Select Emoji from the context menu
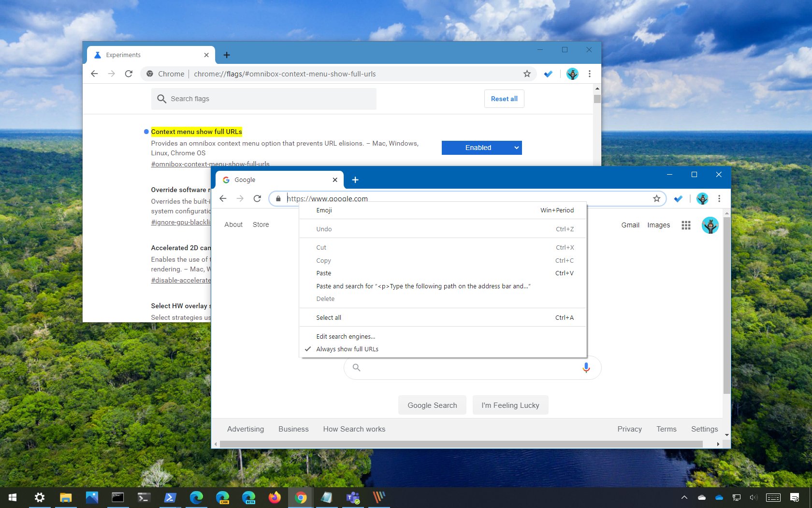812x508 pixels. 443,210
